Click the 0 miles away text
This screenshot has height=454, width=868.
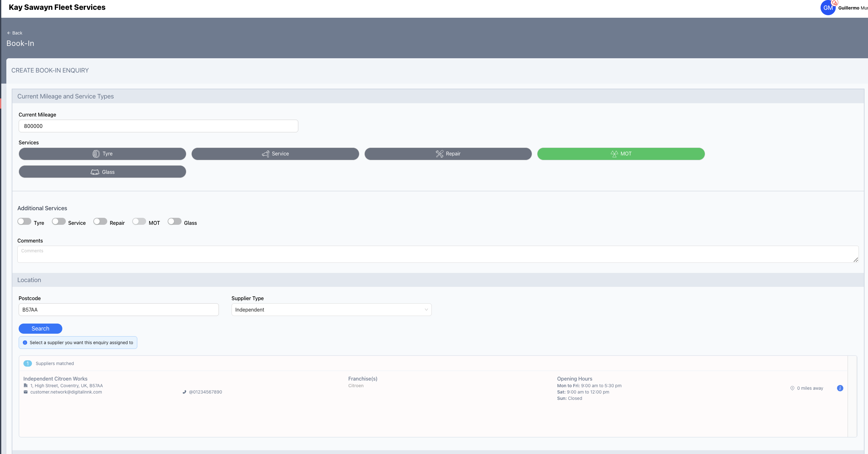(x=810, y=388)
